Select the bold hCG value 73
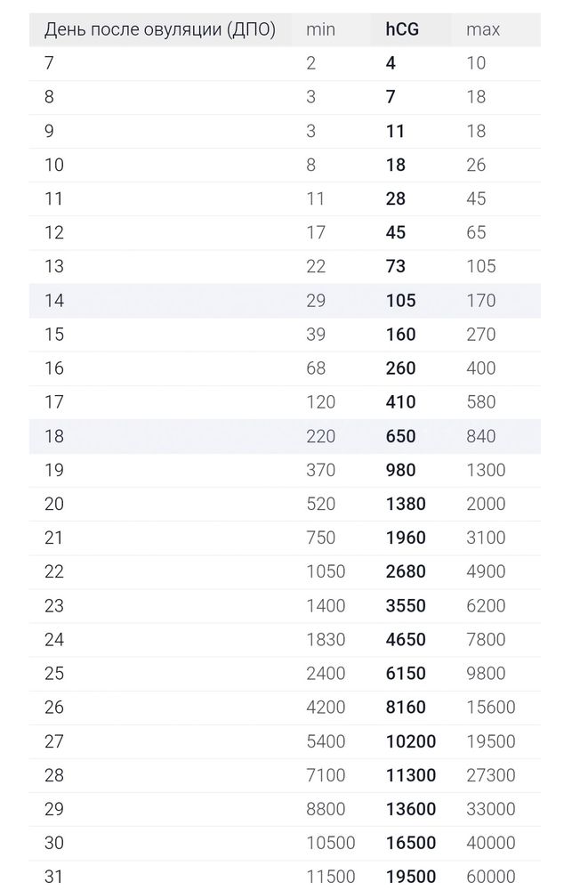This screenshot has width=588, height=890. click(396, 267)
